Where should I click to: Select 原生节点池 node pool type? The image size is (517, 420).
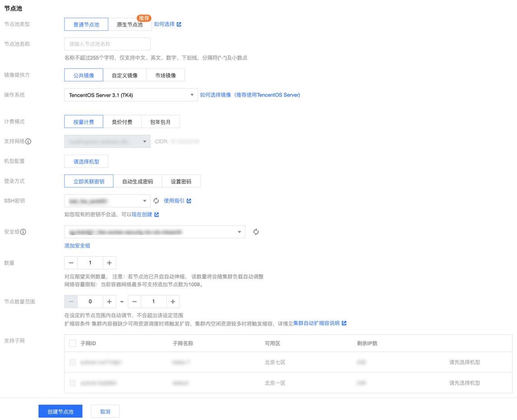tap(130, 24)
